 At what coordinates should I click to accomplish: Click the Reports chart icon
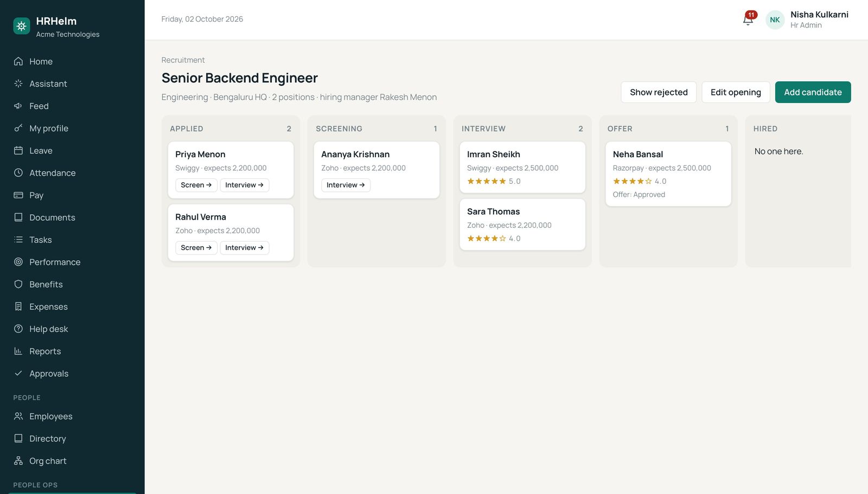[x=18, y=351]
